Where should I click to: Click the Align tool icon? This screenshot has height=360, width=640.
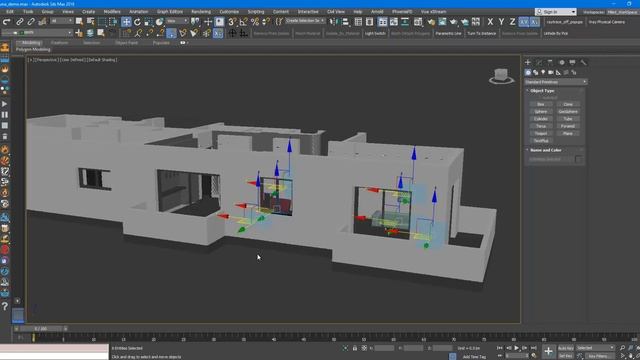tap(345, 22)
